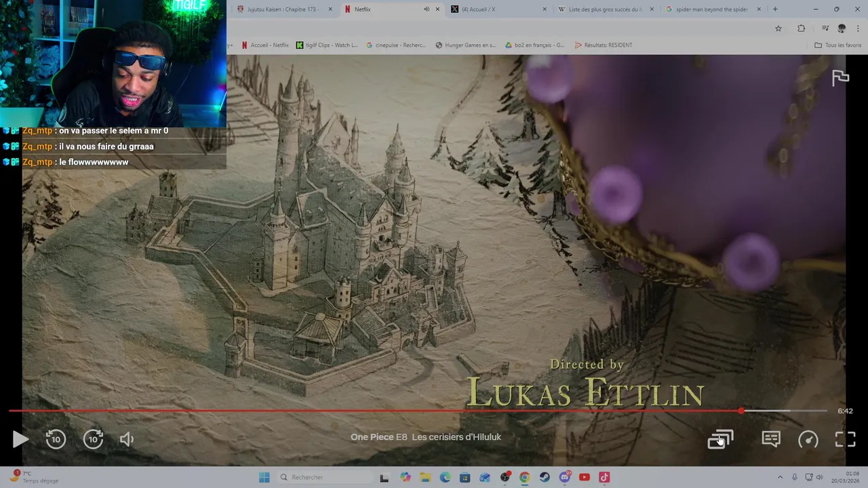Open Steam from the taskbar
The image size is (868, 488).
coord(545,477)
